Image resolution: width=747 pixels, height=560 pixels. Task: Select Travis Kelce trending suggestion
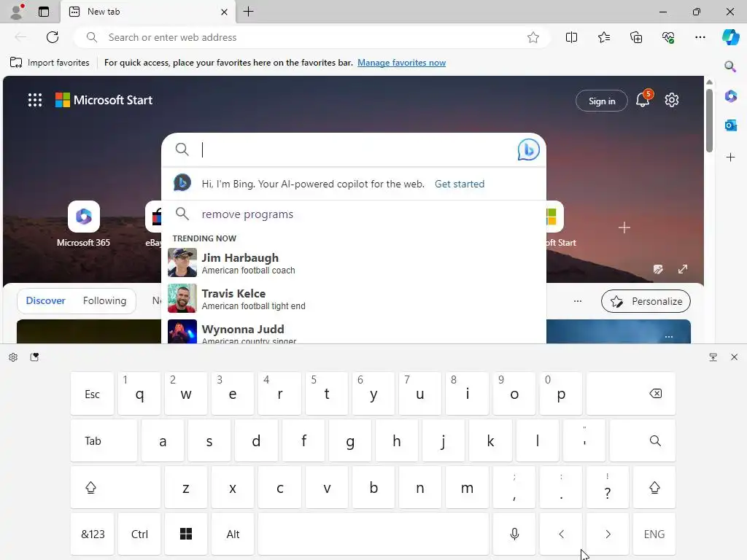tap(354, 298)
